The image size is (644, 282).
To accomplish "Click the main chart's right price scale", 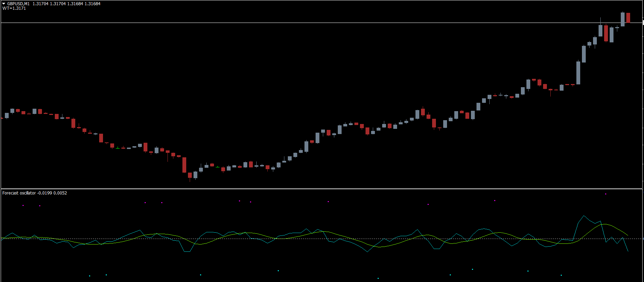I will tap(643, 104).
